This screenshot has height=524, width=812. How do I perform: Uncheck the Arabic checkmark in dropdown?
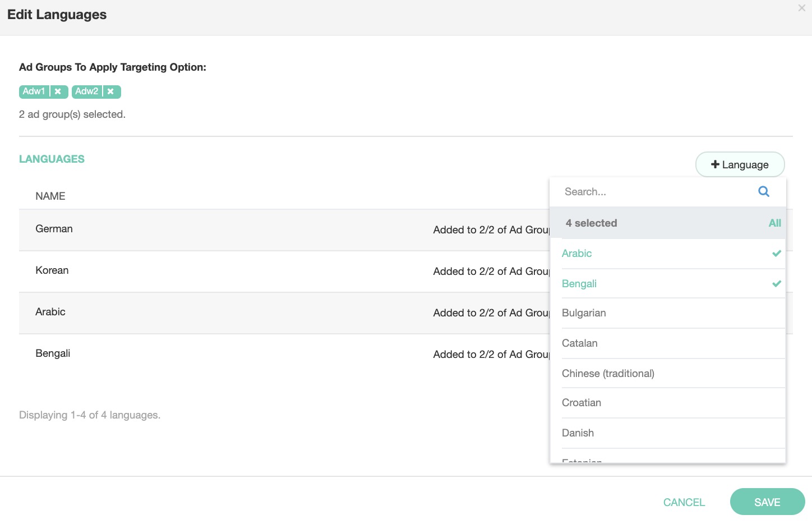click(776, 254)
